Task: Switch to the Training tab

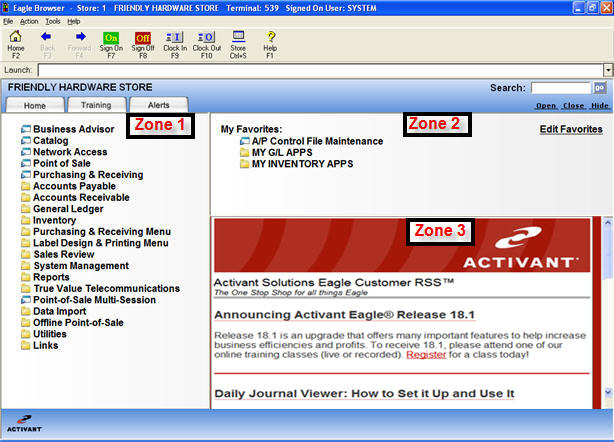Action: pos(96,105)
